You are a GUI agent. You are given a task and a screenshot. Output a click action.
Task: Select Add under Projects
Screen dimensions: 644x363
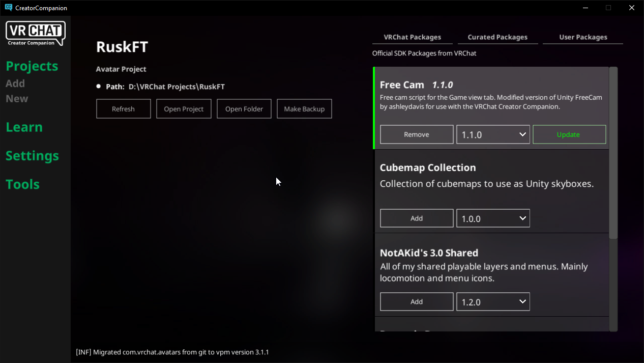click(x=15, y=83)
